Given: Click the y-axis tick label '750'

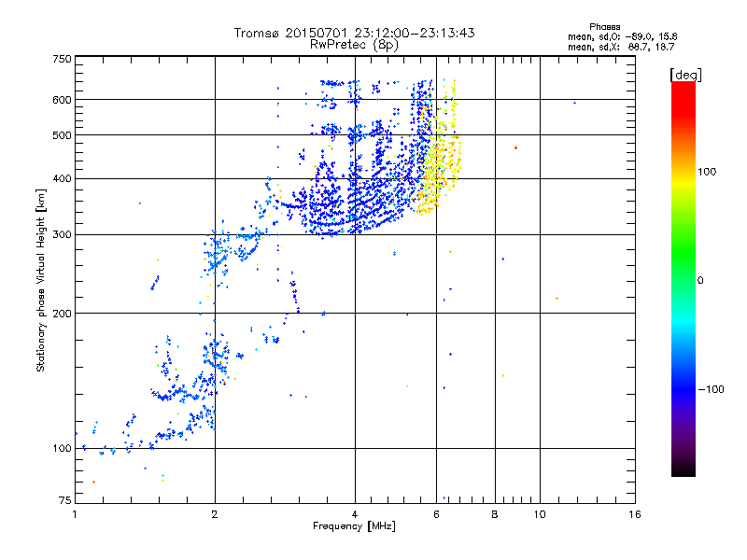Looking at the screenshot, I should pyautogui.click(x=62, y=59).
